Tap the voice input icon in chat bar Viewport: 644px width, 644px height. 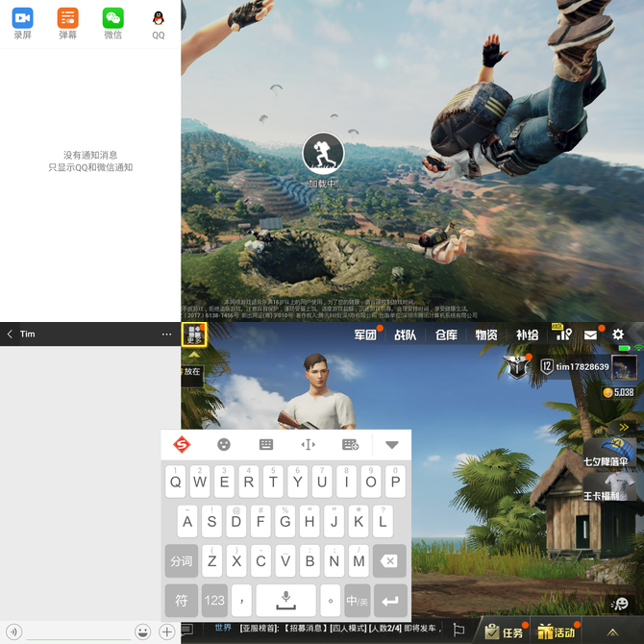14,632
